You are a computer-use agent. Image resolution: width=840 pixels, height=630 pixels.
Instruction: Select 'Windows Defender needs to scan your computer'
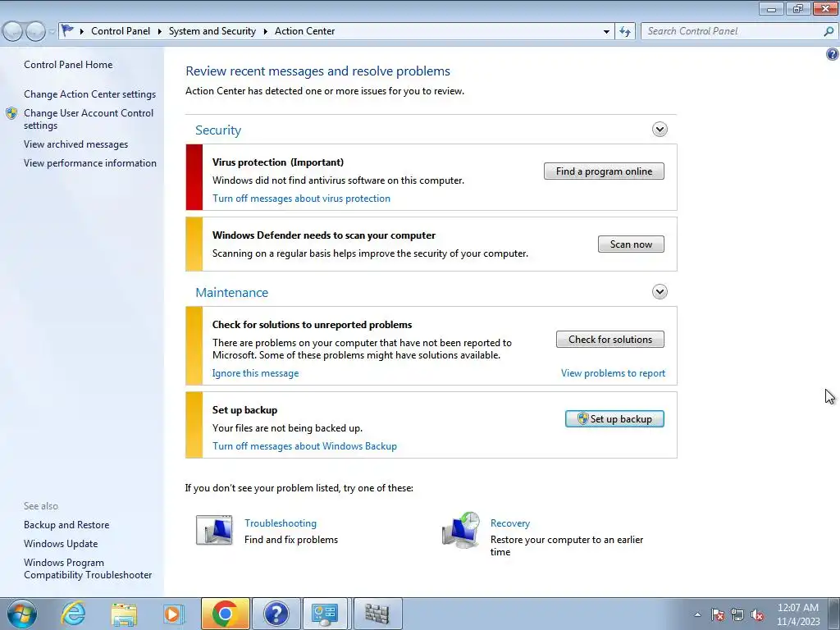[323, 235]
